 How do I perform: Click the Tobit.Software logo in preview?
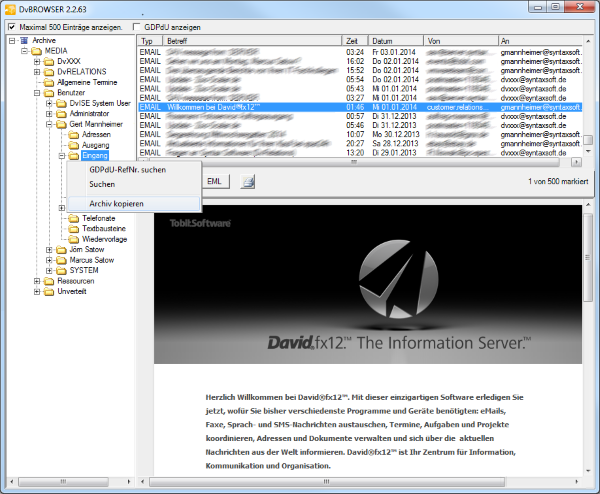coord(200,223)
